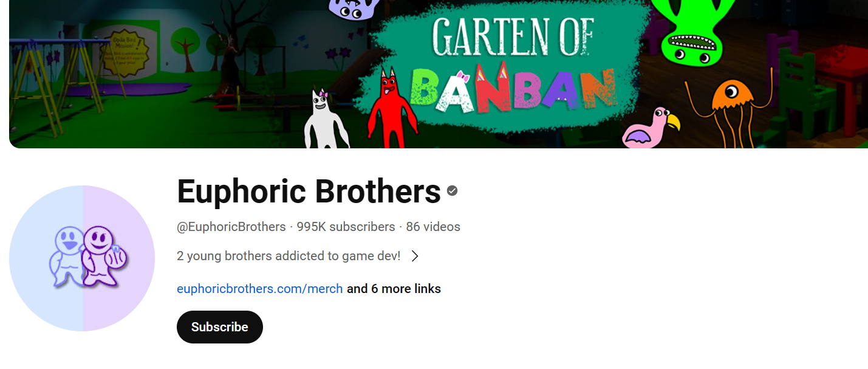Viewport: 868px width, 369px height.
Task: Click the Euphoric Brothers profile avatar
Action: [x=82, y=258]
